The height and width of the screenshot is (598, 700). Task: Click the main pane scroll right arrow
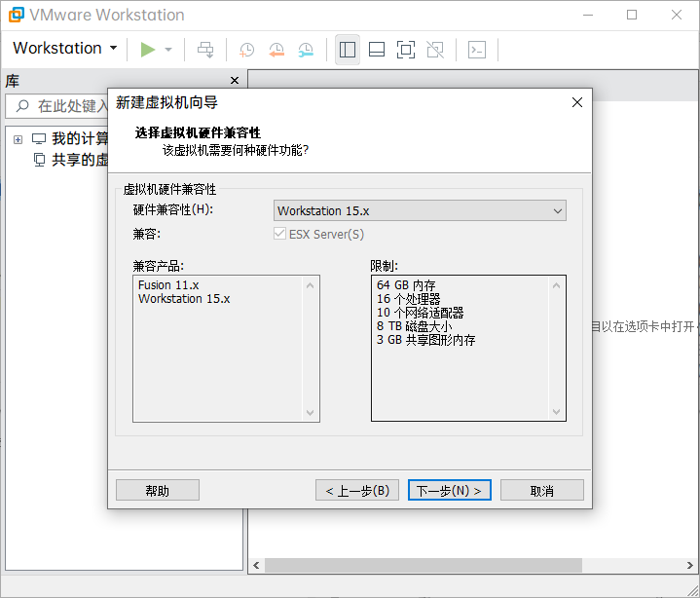(689, 566)
